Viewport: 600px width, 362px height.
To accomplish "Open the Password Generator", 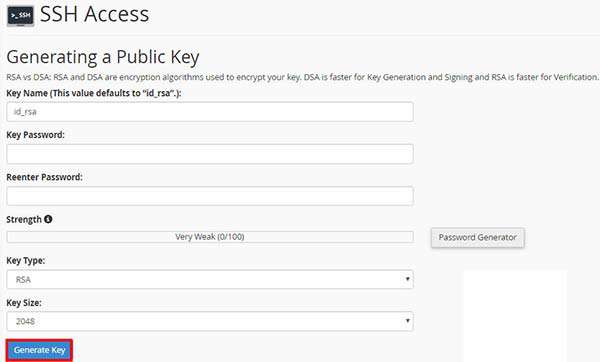I will coord(478,237).
